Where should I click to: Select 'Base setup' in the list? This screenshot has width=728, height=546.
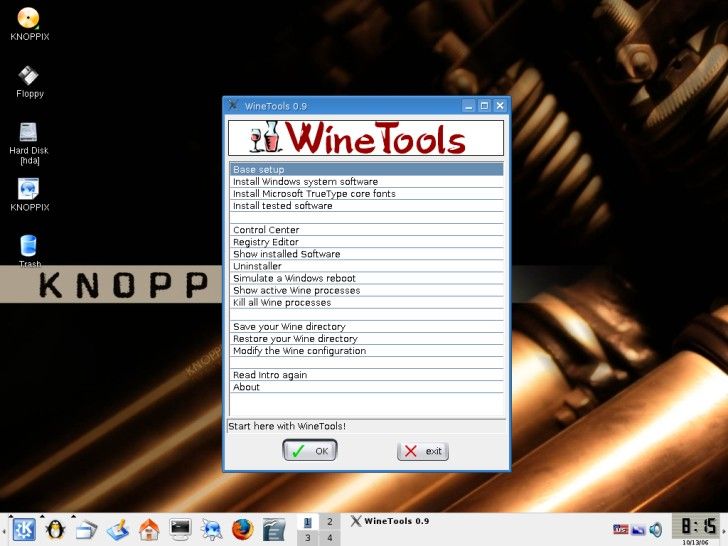tap(366, 169)
